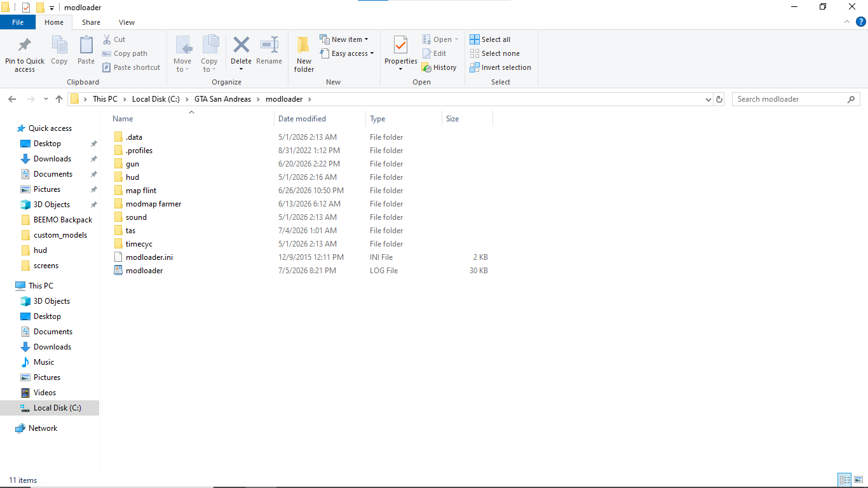Open the History button in the ribbon

pyautogui.click(x=439, y=67)
